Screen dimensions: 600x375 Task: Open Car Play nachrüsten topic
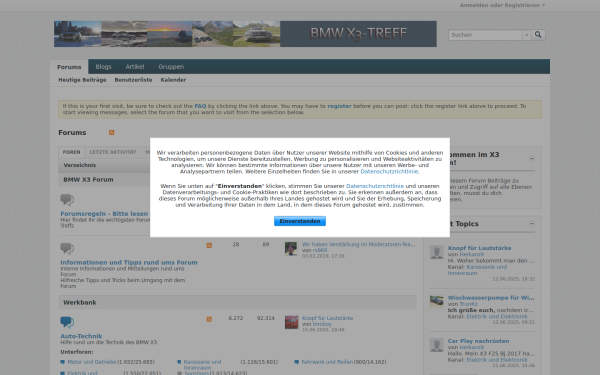[x=478, y=341]
